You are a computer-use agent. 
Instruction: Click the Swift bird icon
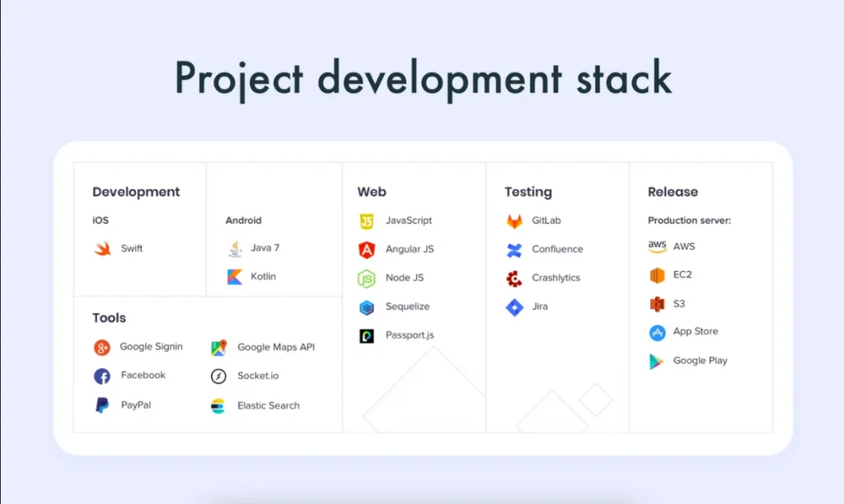point(102,249)
